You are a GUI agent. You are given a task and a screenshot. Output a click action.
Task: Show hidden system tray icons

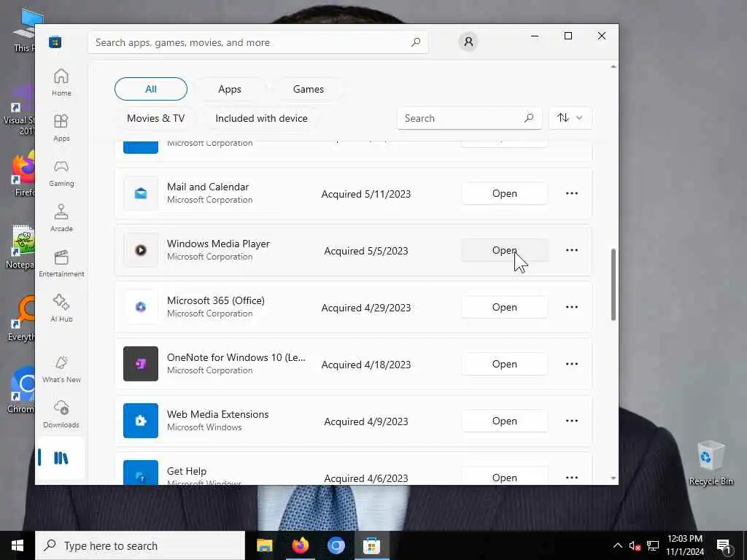click(617, 545)
